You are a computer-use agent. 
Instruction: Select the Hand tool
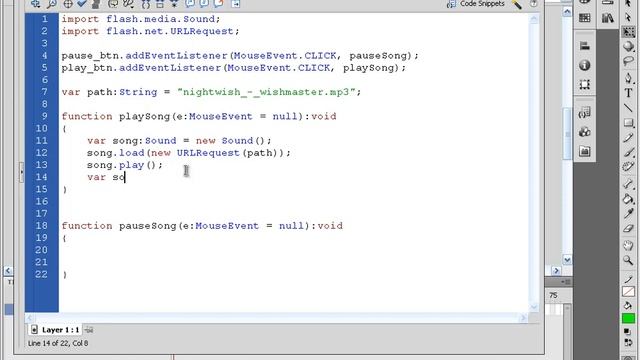click(x=628, y=245)
